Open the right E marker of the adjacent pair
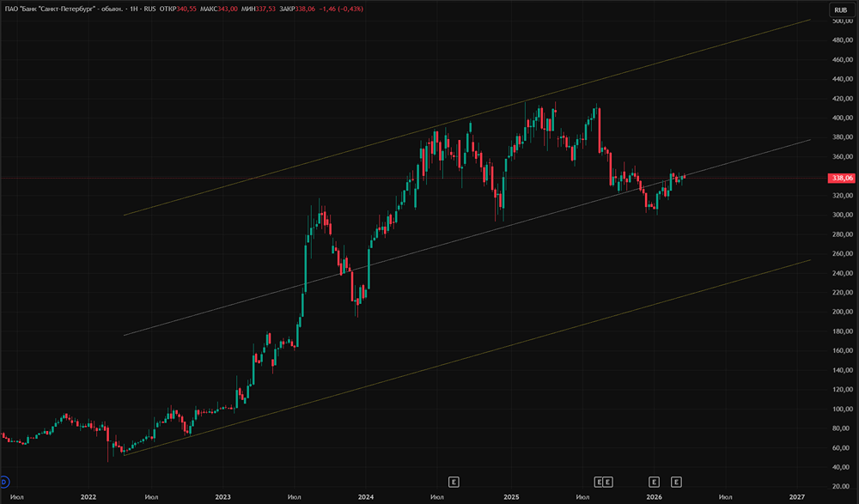The width and height of the screenshot is (859, 504). 607,482
